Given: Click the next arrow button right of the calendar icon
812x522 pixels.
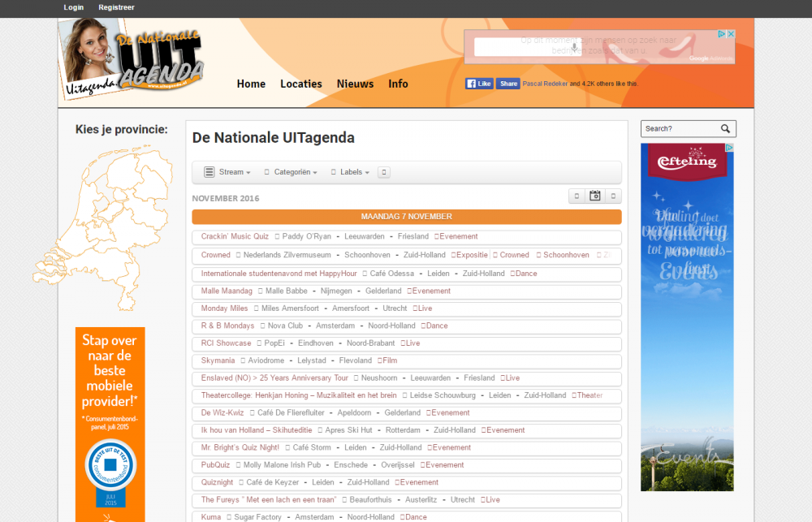Looking at the screenshot, I should pyautogui.click(x=613, y=196).
